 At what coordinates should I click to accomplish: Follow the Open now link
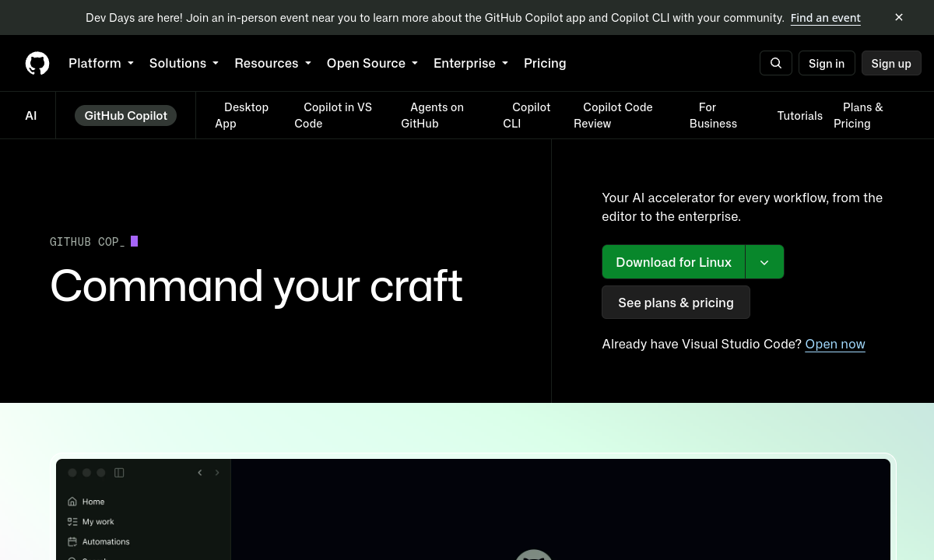click(x=835, y=344)
